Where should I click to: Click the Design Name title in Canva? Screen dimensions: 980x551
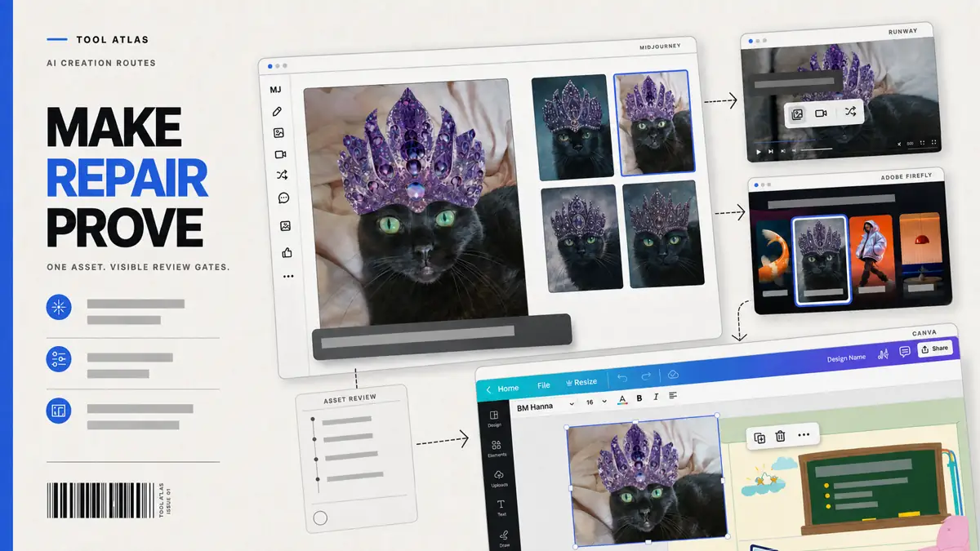tap(846, 359)
